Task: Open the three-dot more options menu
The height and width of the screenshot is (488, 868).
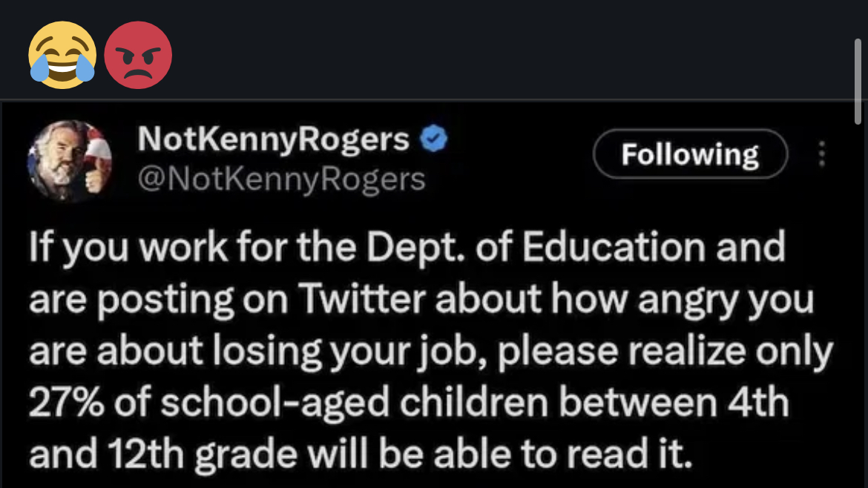Action: [821, 154]
